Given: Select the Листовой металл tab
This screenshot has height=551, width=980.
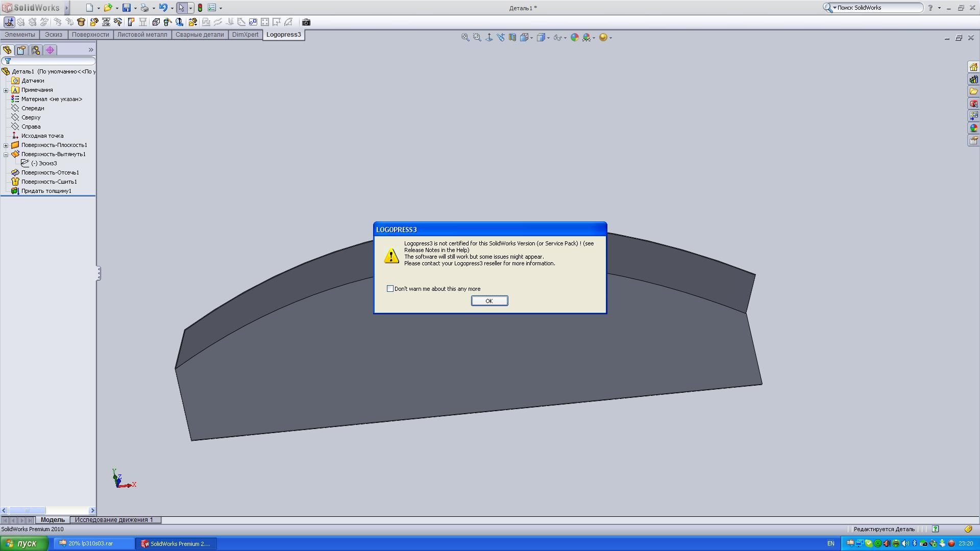Looking at the screenshot, I should (142, 35).
